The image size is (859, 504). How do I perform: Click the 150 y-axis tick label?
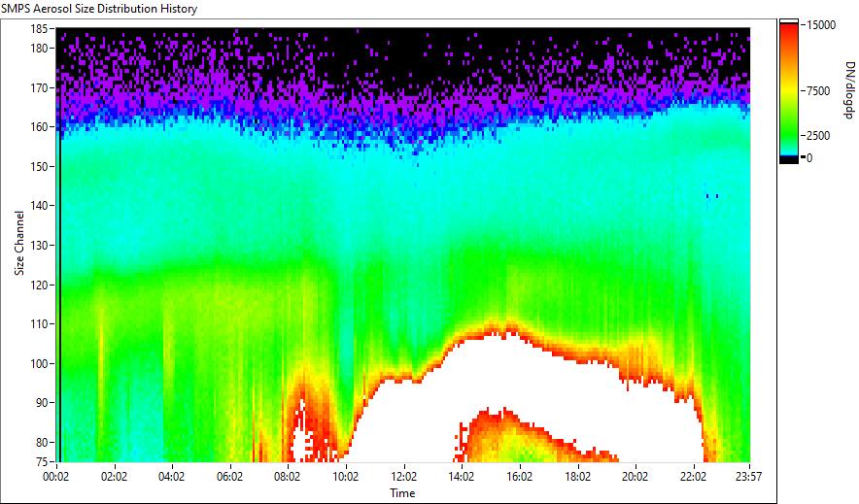click(x=39, y=166)
